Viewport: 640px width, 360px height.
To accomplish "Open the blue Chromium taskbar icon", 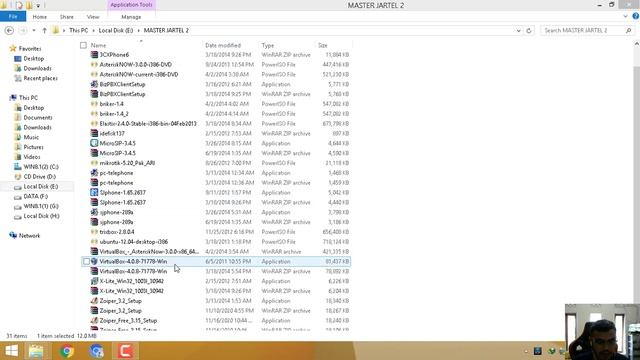I will point(97,351).
